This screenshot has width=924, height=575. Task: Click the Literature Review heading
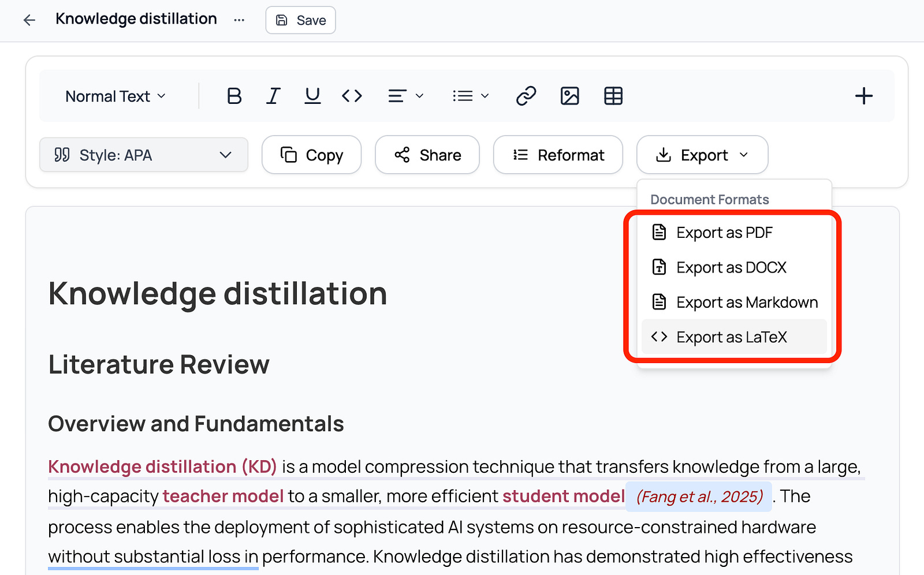pyautogui.click(x=159, y=365)
